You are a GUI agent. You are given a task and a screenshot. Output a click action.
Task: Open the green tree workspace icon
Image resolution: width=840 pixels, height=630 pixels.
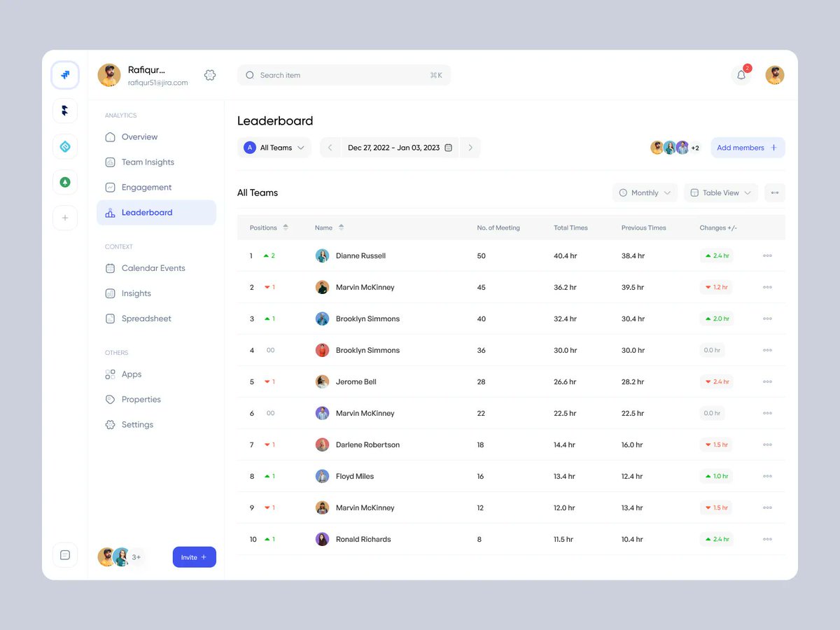click(65, 182)
